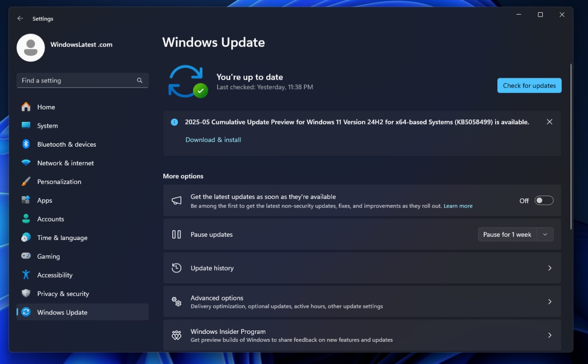Screen dimensions: 588x364
Task: Click the System monitor icon in sidebar
Action: [26, 125]
